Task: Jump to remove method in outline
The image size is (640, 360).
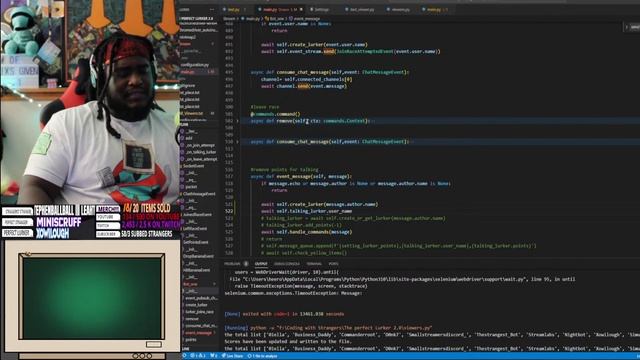Action: (192, 318)
